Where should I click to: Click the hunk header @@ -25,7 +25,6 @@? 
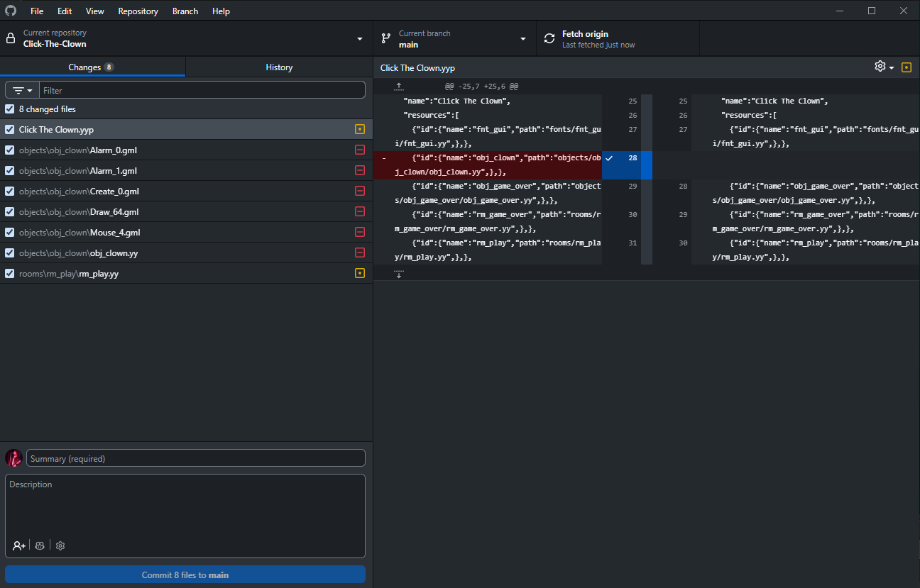point(481,87)
